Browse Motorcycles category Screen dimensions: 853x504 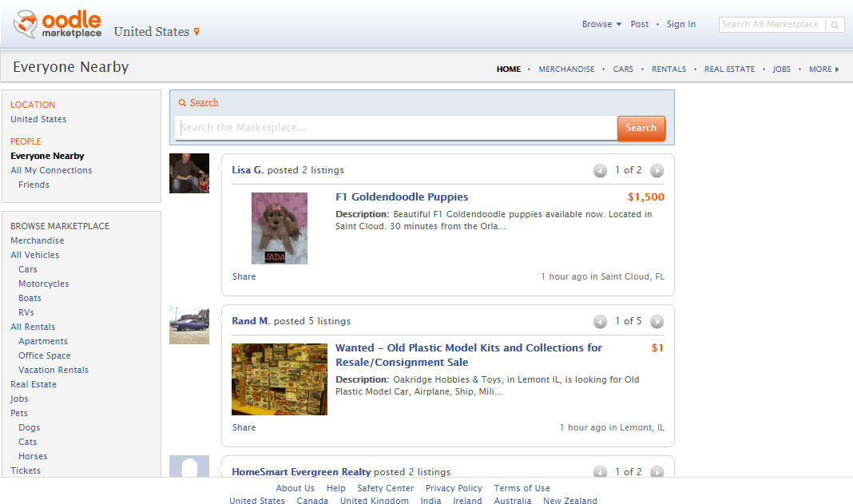pyautogui.click(x=43, y=284)
